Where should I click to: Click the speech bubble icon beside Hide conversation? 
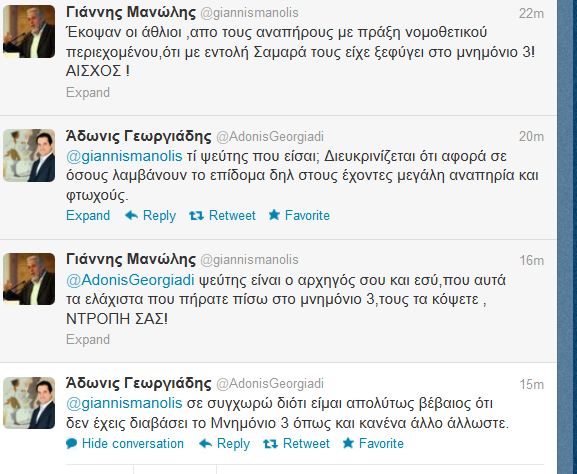pos(71,444)
